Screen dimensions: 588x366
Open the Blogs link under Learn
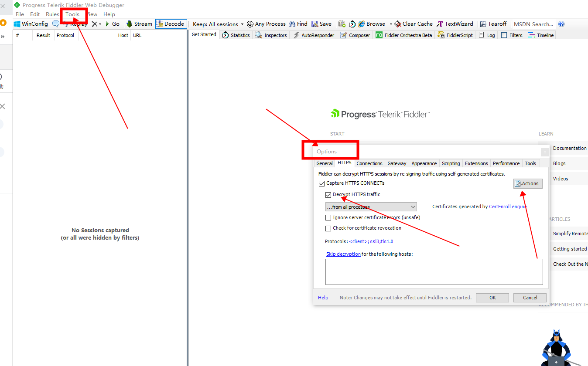[559, 163]
